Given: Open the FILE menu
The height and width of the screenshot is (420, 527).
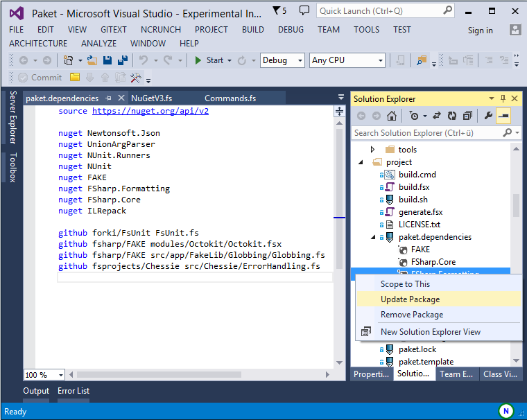Looking at the screenshot, I should (x=16, y=30).
